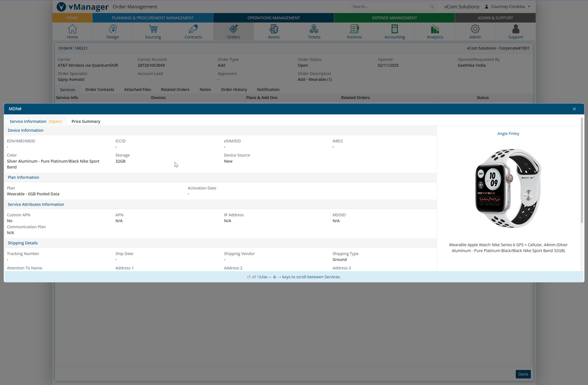Click the carrier account number 287261053949
Viewport: 588px width, 385px height.
pyautogui.click(x=151, y=65)
